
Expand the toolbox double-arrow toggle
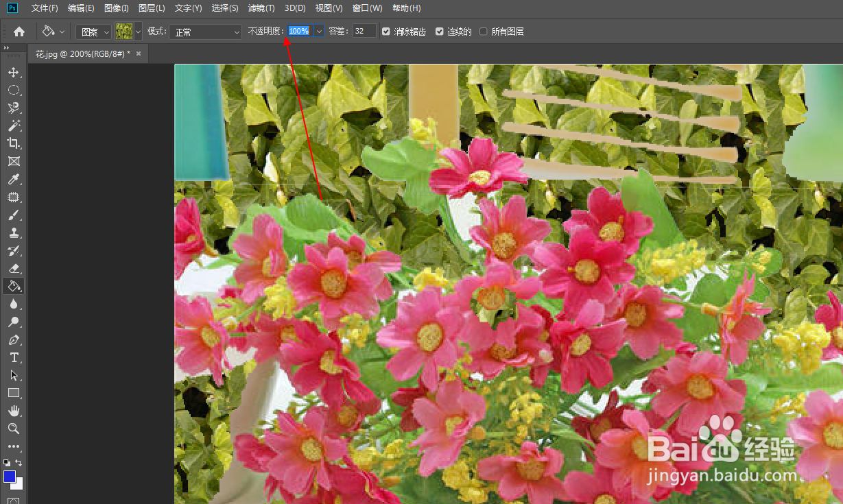pos(6,48)
